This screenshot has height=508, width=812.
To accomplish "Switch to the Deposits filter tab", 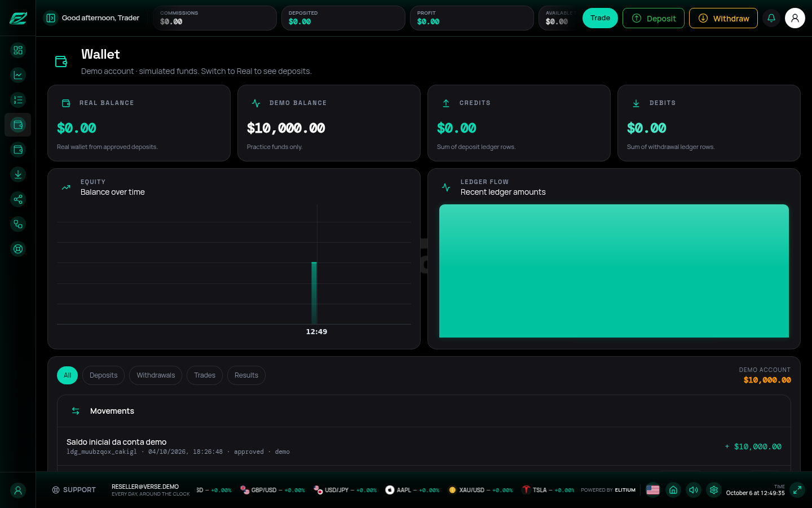I will [104, 375].
